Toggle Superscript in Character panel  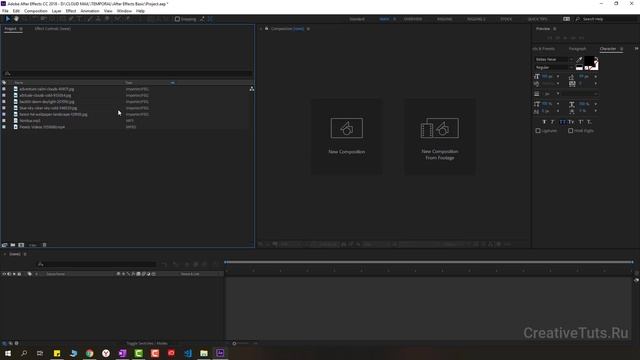click(x=580, y=122)
